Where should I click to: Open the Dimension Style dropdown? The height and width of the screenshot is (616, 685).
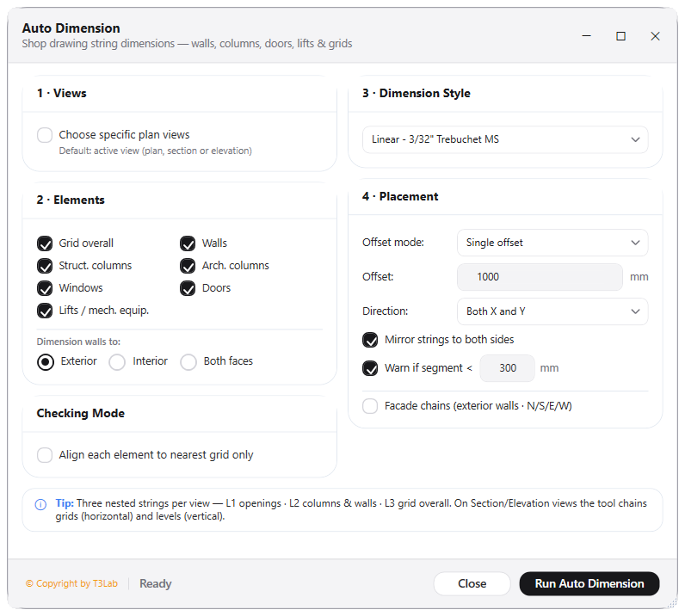pos(505,139)
